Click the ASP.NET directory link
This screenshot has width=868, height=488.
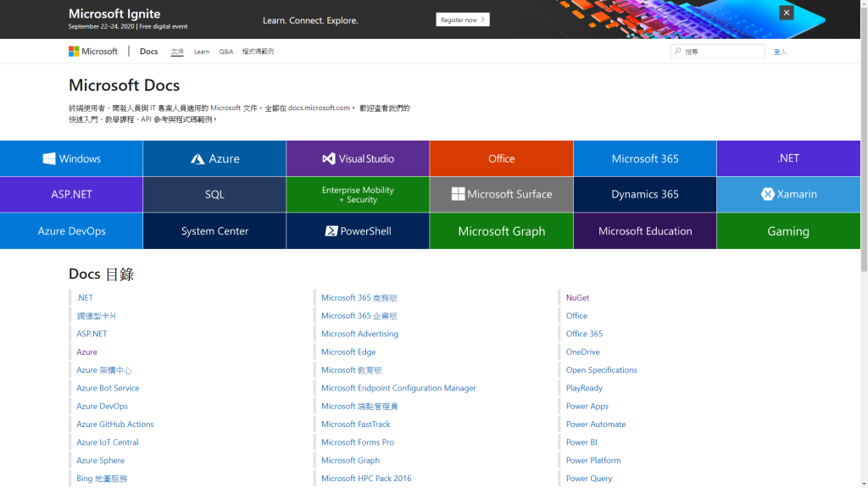[x=92, y=334]
